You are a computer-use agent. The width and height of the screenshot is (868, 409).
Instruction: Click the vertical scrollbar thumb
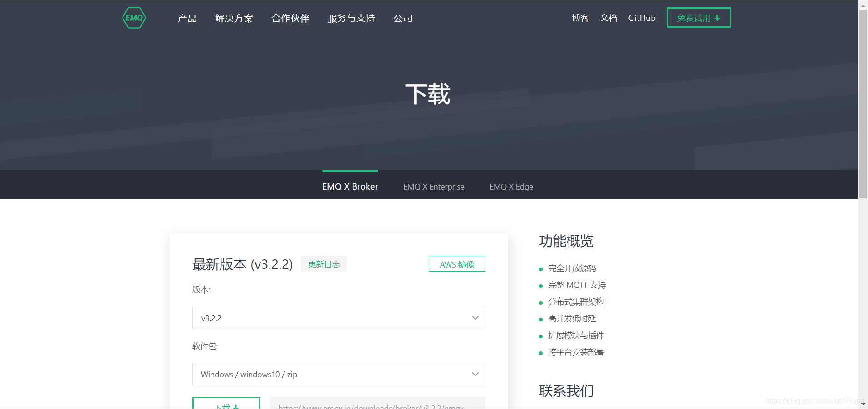(863, 104)
